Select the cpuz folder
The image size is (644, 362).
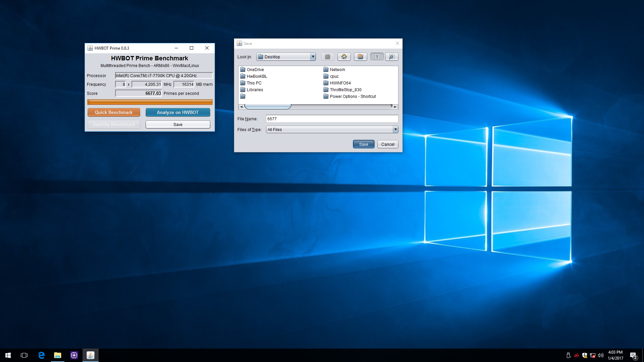[x=331, y=76]
